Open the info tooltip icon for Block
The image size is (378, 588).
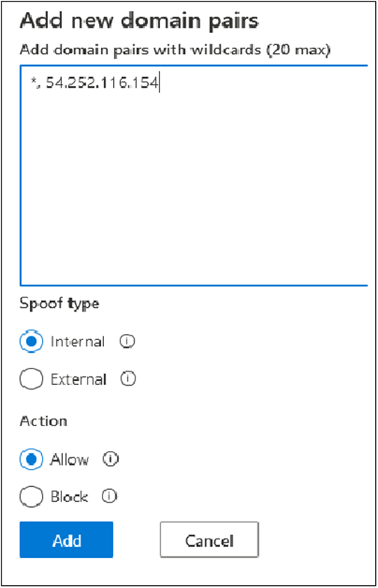point(109,496)
